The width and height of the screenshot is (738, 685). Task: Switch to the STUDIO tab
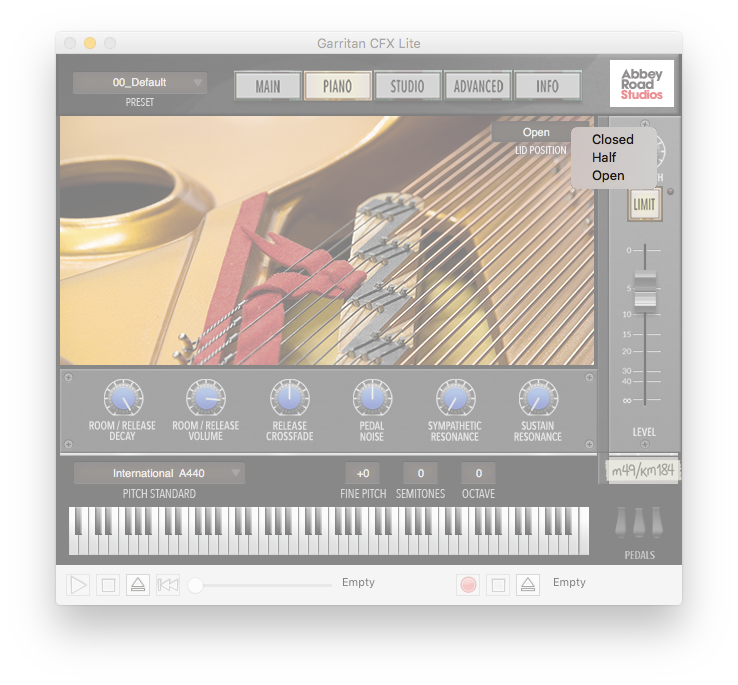click(x=407, y=86)
